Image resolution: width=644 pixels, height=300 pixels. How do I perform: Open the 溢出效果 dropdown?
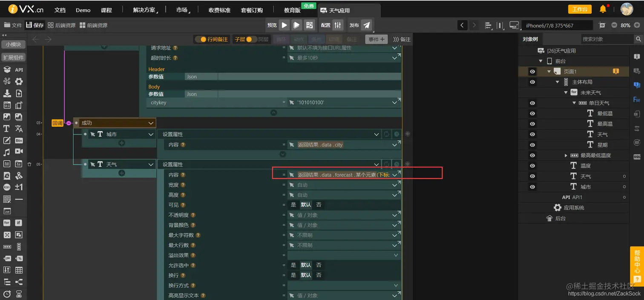coord(344,255)
